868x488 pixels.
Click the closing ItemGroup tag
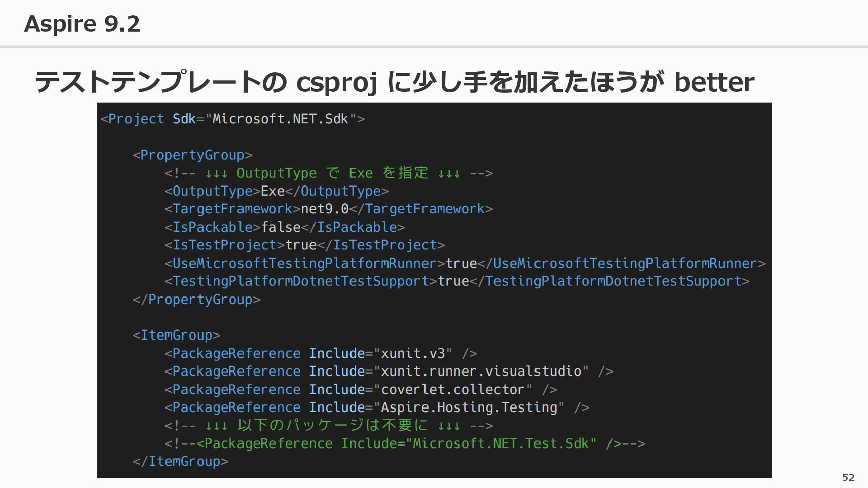(x=180, y=461)
